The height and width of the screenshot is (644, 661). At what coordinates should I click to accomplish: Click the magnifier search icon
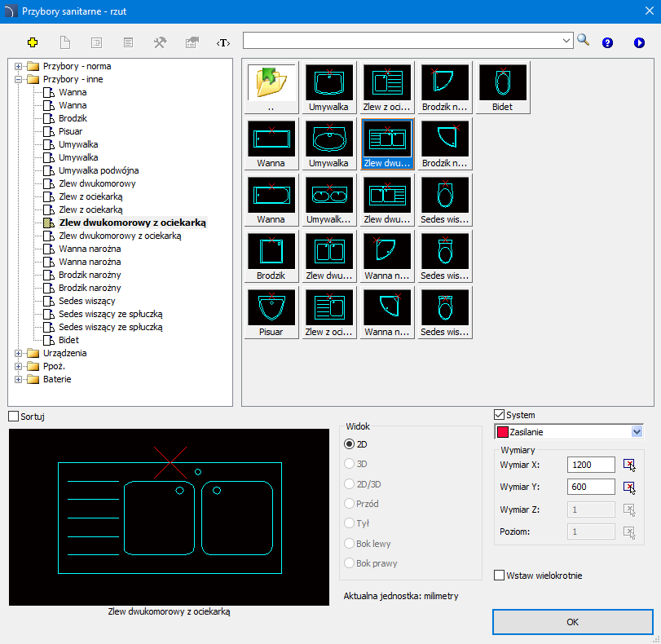click(584, 41)
